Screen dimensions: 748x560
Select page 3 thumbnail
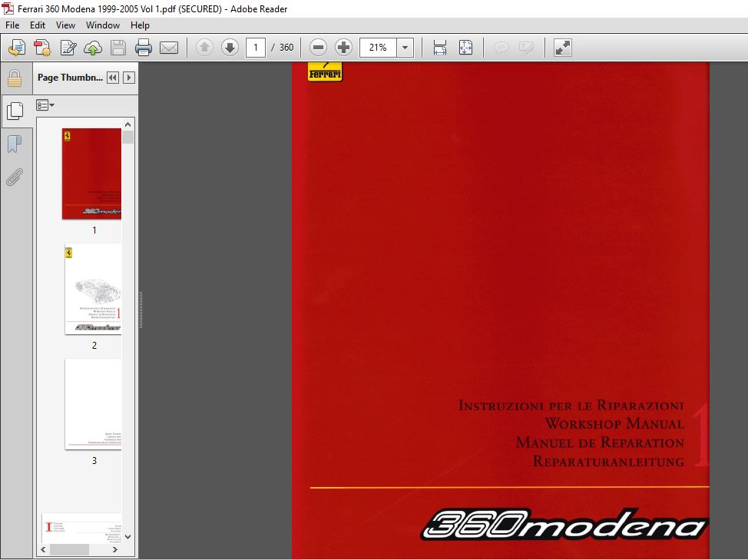pyautogui.click(x=93, y=404)
